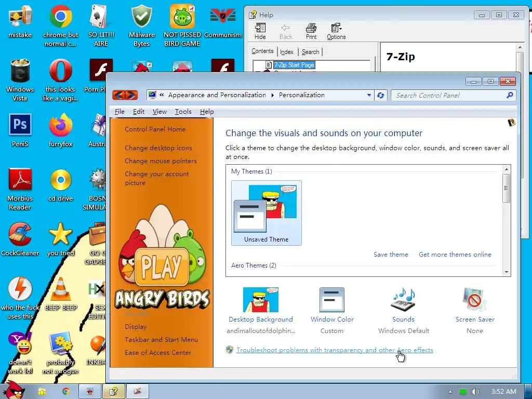The image size is (532, 399).
Task: Open the Display link in sidebar
Action: 136,327
